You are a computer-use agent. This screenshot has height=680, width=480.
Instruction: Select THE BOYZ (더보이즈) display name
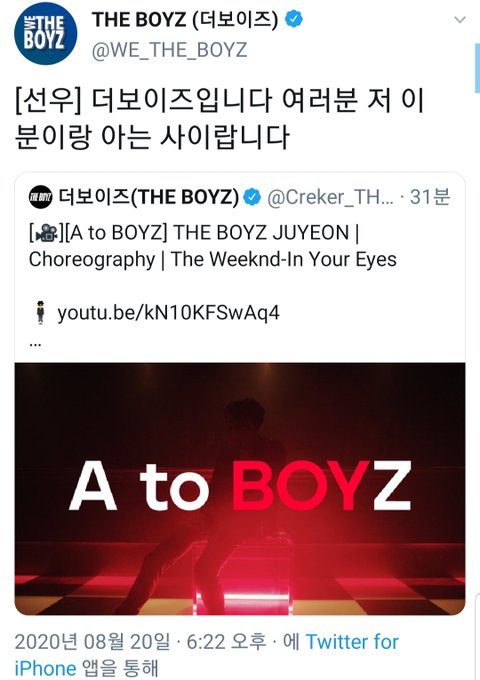(185, 20)
